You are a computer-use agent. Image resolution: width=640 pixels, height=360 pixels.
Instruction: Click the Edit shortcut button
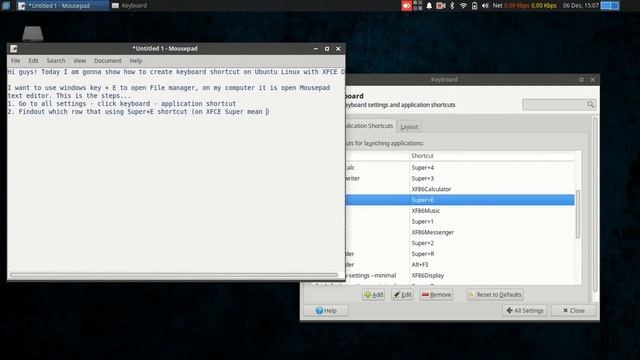(x=402, y=295)
